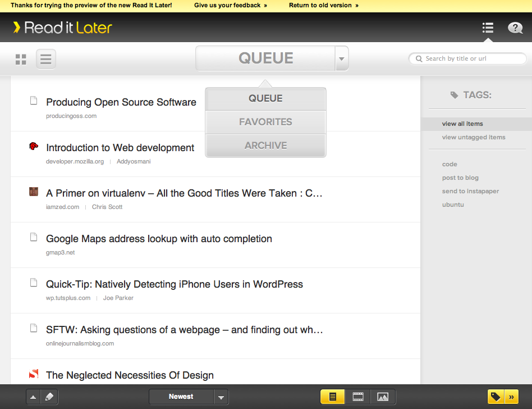Filter by the ubuntu tag
This screenshot has height=409, width=532.
tap(453, 204)
